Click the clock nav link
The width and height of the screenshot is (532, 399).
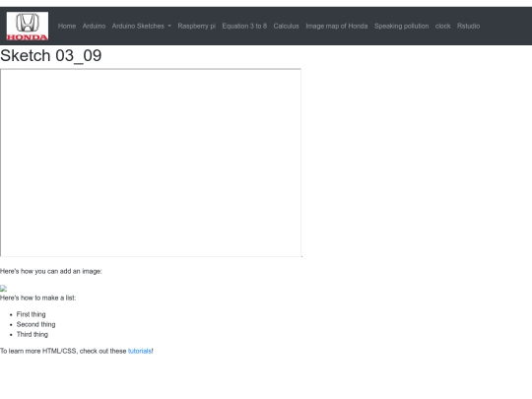[x=442, y=27]
